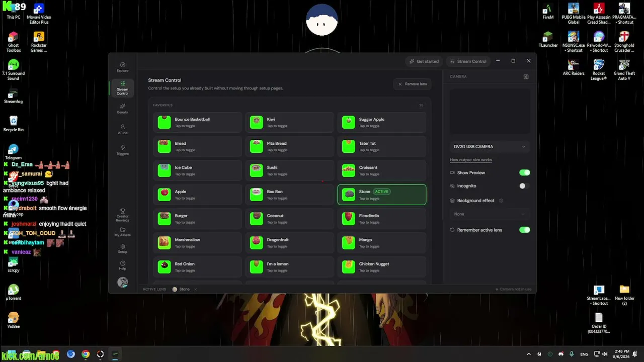
Task: Open the Rocket League desktop shortcut
Action: pyautogui.click(x=599, y=70)
